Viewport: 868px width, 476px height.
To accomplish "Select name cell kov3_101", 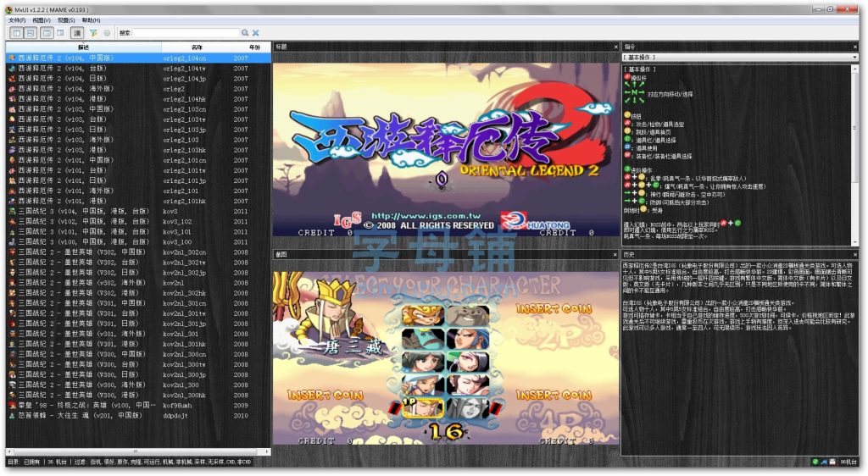I will 177,231.
